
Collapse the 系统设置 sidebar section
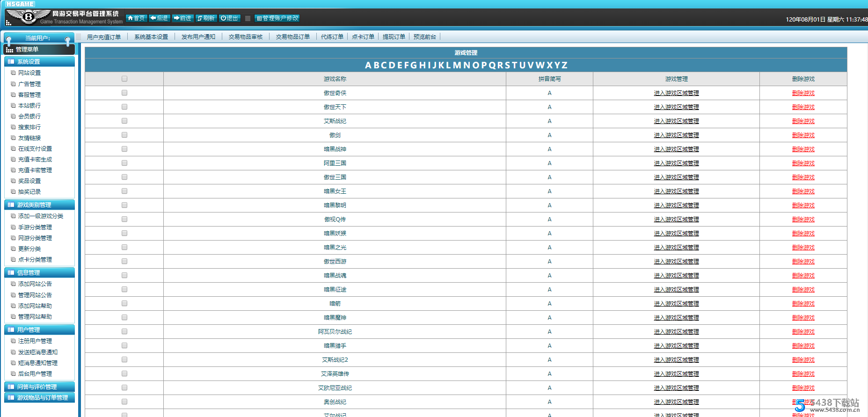39,62
